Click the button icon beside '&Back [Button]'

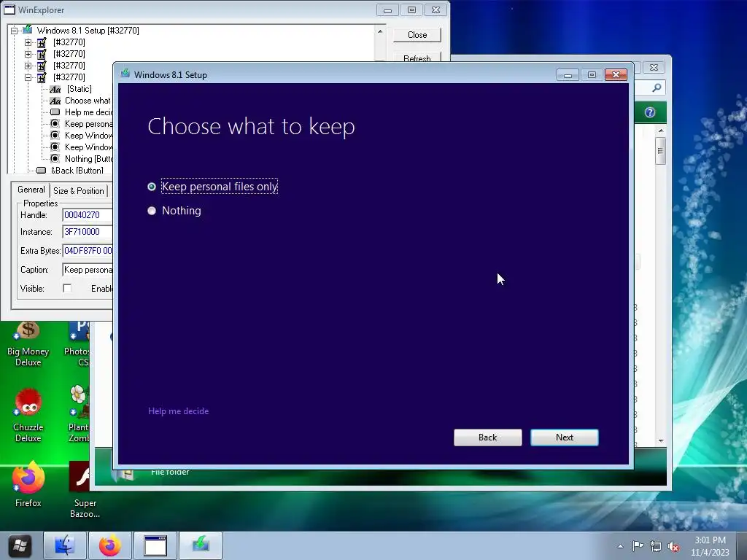click(x=42, y=171)
